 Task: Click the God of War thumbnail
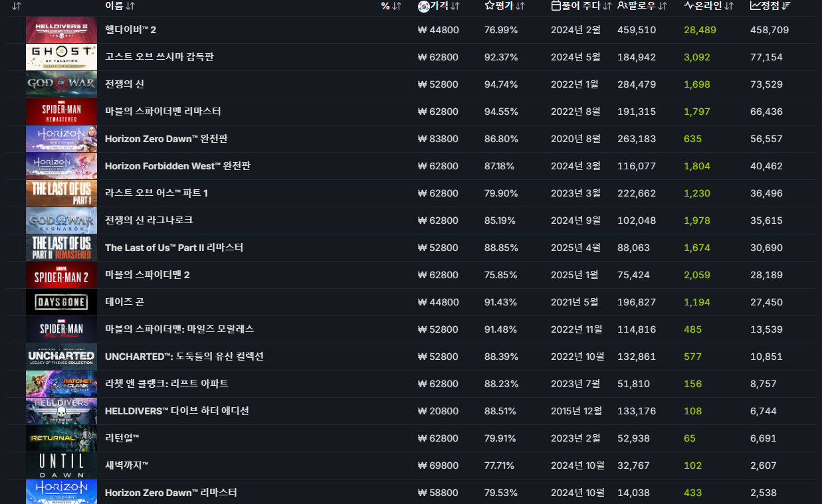pos(61,84)
